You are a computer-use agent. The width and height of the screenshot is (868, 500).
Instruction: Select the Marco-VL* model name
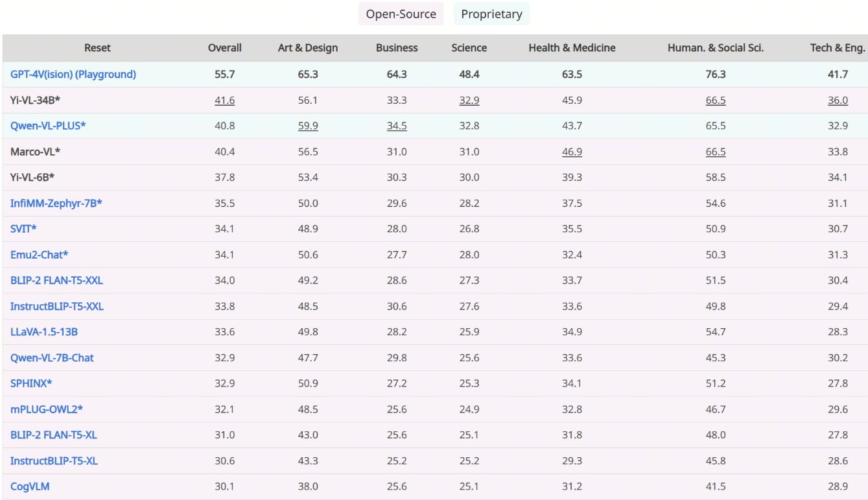point(36,152)
